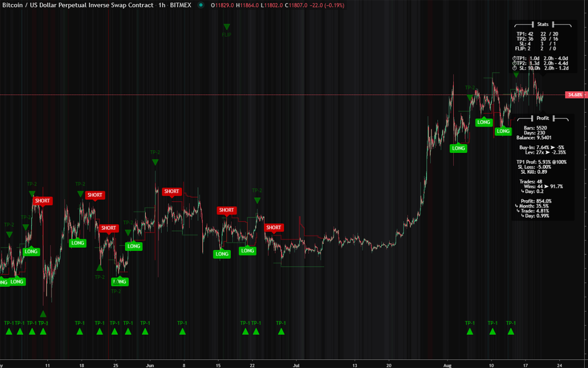This screenshot has width=588, height=368.
Task: Click the 'Wins: 44 ➤ 91.7%' line
Action: click(x=543, y=187)
